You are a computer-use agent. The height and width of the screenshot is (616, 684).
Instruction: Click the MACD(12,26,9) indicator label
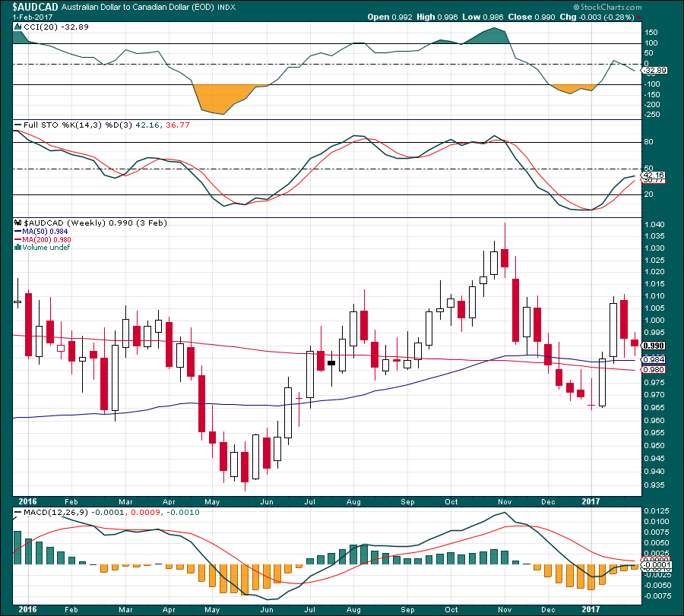57,512
